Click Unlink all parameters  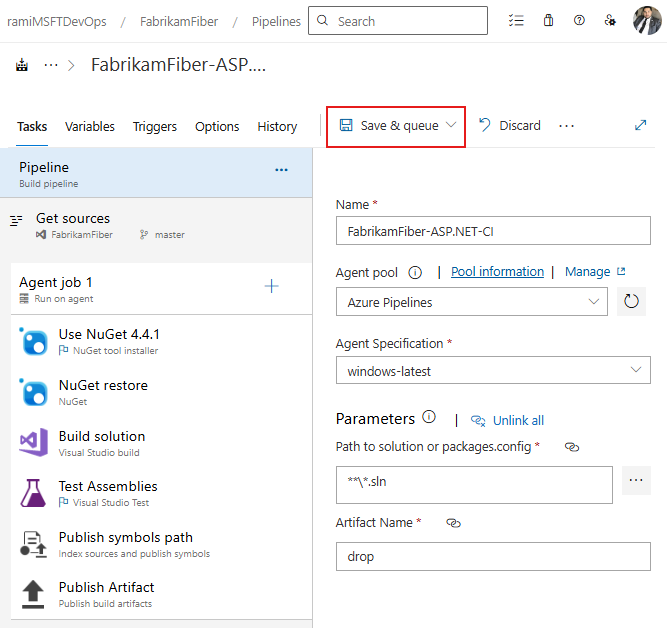coord(518,420)
